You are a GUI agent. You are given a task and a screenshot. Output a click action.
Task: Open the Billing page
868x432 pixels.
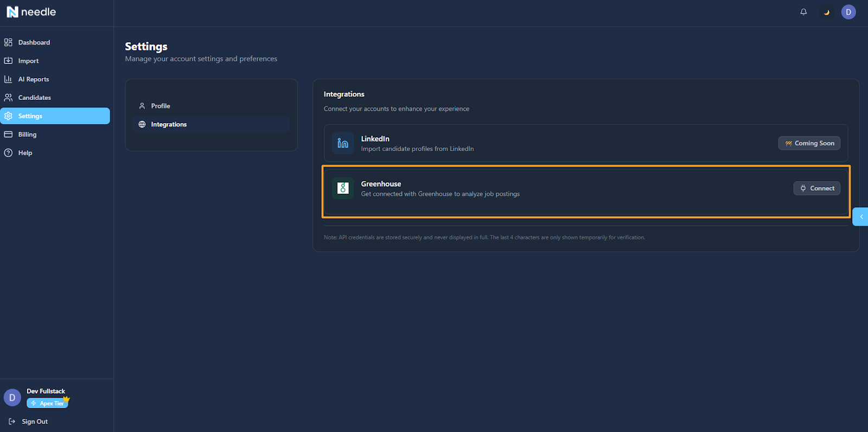tap(27, 135)
